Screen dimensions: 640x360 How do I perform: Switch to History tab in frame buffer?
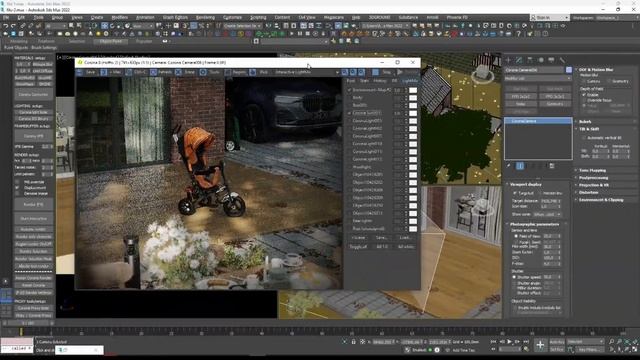point(380,81)
